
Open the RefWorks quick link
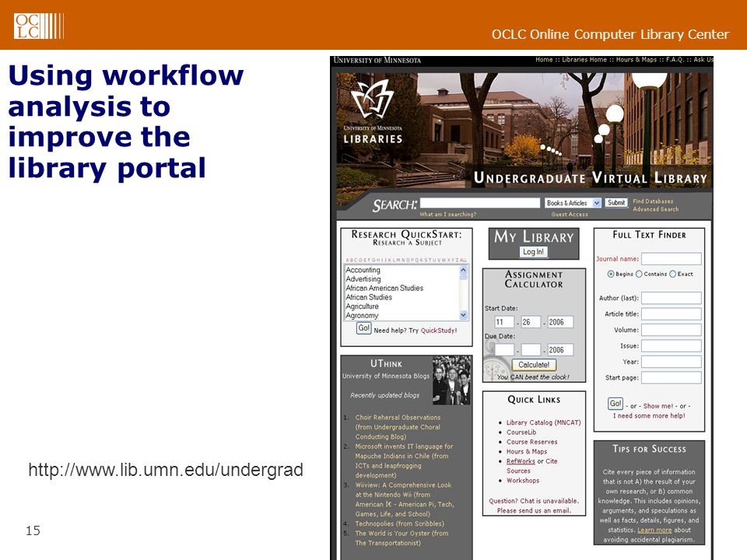(x=521, y=461)
